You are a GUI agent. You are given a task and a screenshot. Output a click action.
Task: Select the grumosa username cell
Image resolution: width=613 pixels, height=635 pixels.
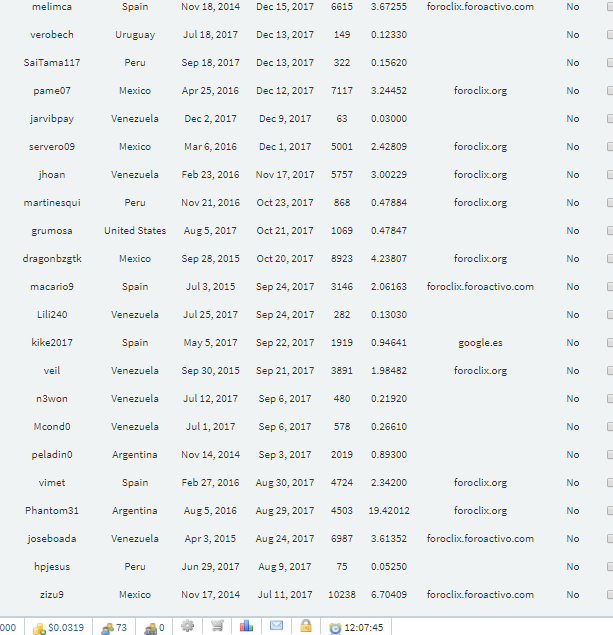pos(52,230)
